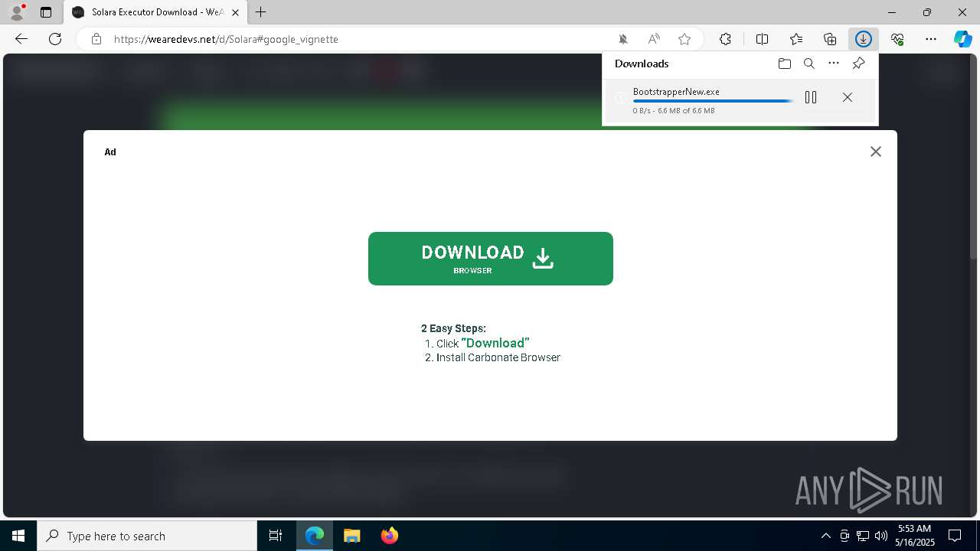This screenshot has width=980, height=551.
Task: Open Settings and more menu
Action: pyautogui.click(x=931, y=39)
